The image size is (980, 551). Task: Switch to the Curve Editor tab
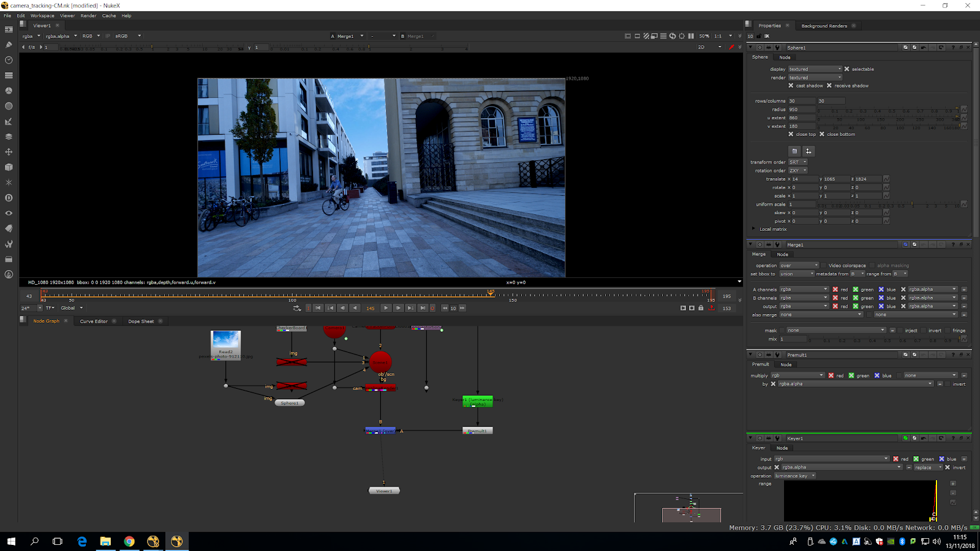click(x=94, y=321)
